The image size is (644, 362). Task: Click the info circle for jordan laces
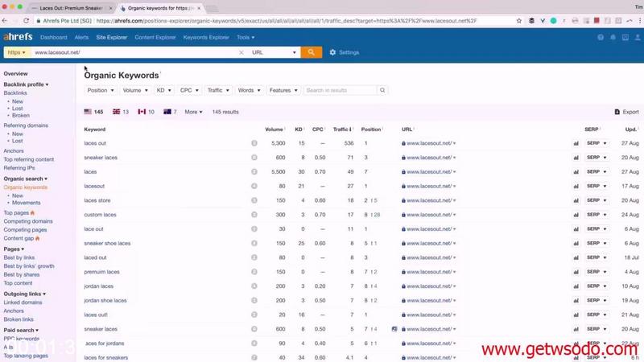point(254,286)
